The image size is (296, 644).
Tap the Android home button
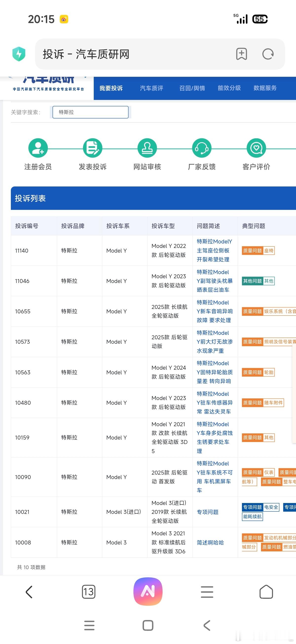(x=148, y=625)
